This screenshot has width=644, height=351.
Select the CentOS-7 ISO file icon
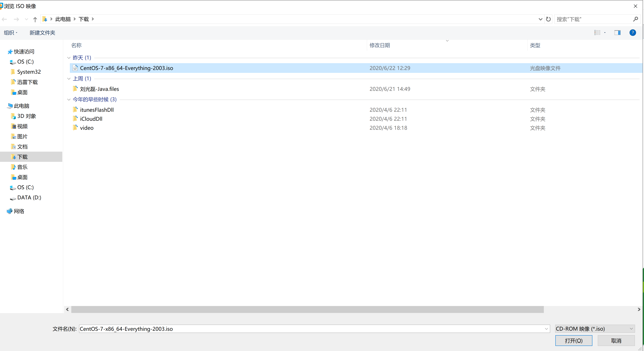(x=75, y=68)
